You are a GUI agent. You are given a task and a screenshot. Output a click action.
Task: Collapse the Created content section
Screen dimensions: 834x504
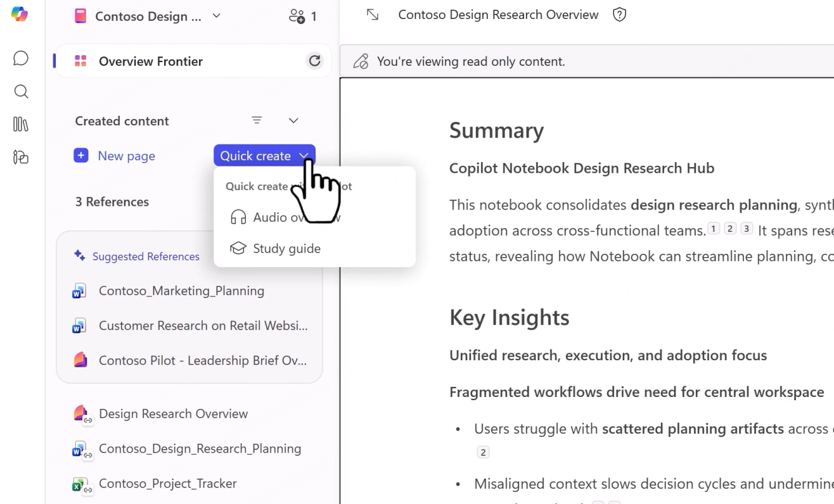[293, 120]
